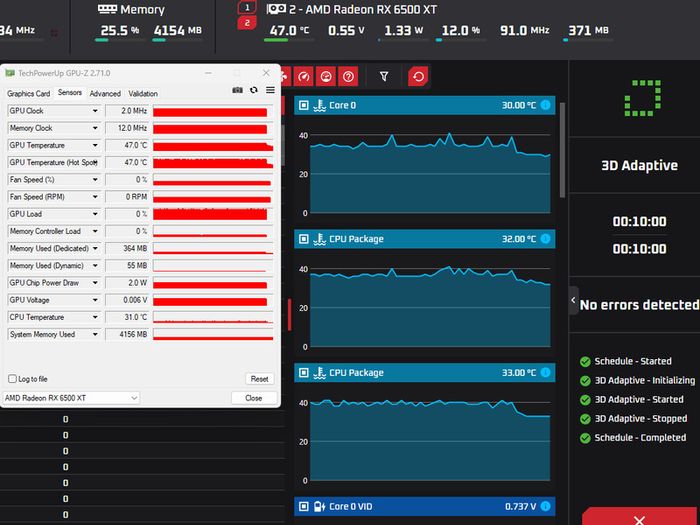Image resolution: width=700 pixels, height=525 pixels.
Task: Click info icon on the 32.00 °C CPU Package
Action: click(546, 239)
